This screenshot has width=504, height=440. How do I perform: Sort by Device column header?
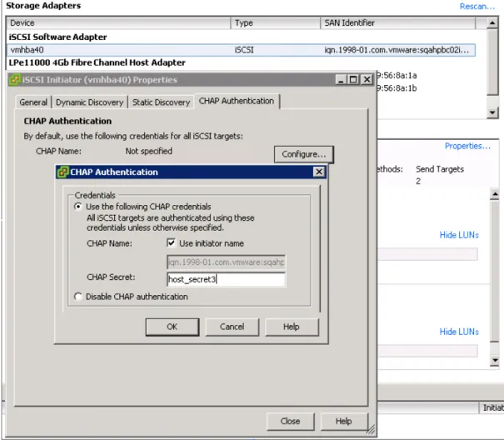tap(118, 23)
